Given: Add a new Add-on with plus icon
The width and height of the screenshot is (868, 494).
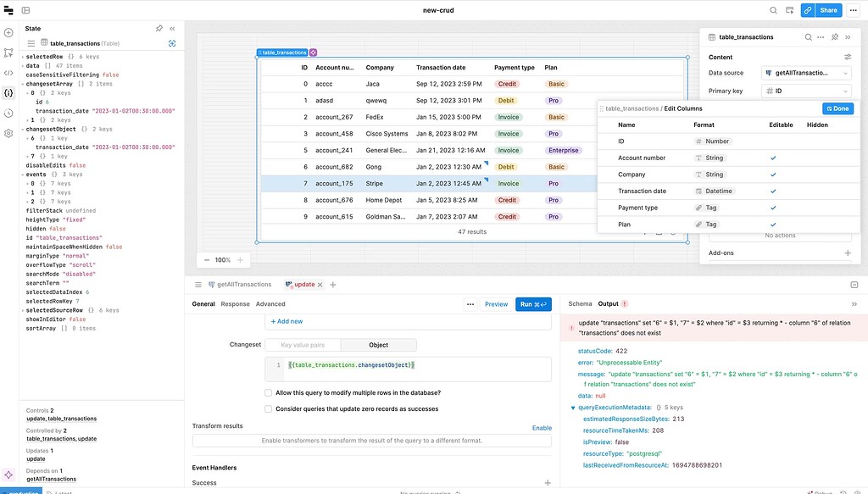Looking at the screenshot, I should pos(848,253).
